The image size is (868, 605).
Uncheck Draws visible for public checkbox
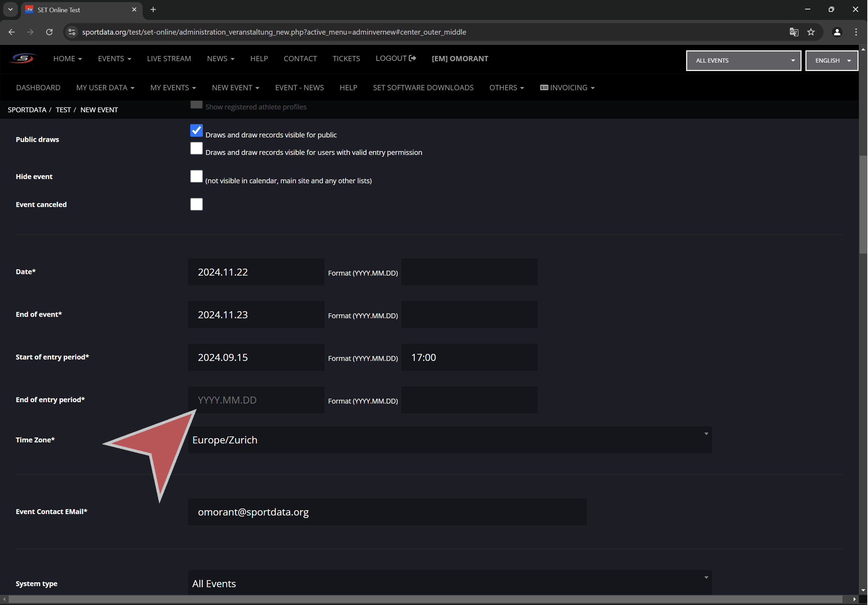point(196,131)
